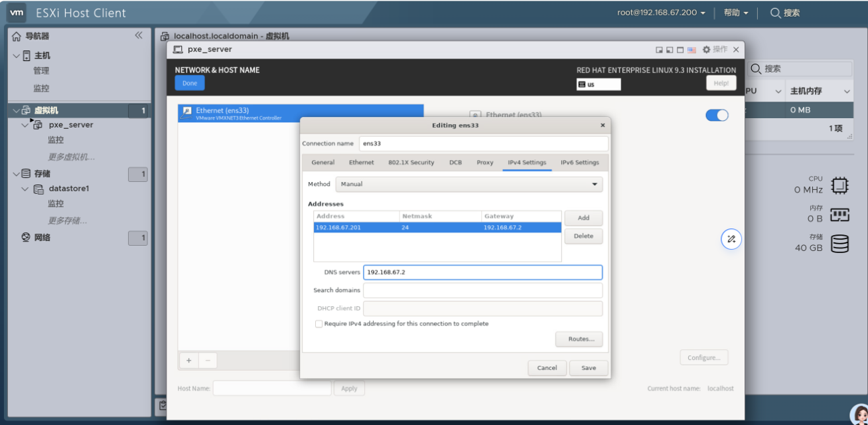Click the 内存 memory icon on the right
Image resolution: width=868 pixels, height=425 pixels.
point(839,215)
